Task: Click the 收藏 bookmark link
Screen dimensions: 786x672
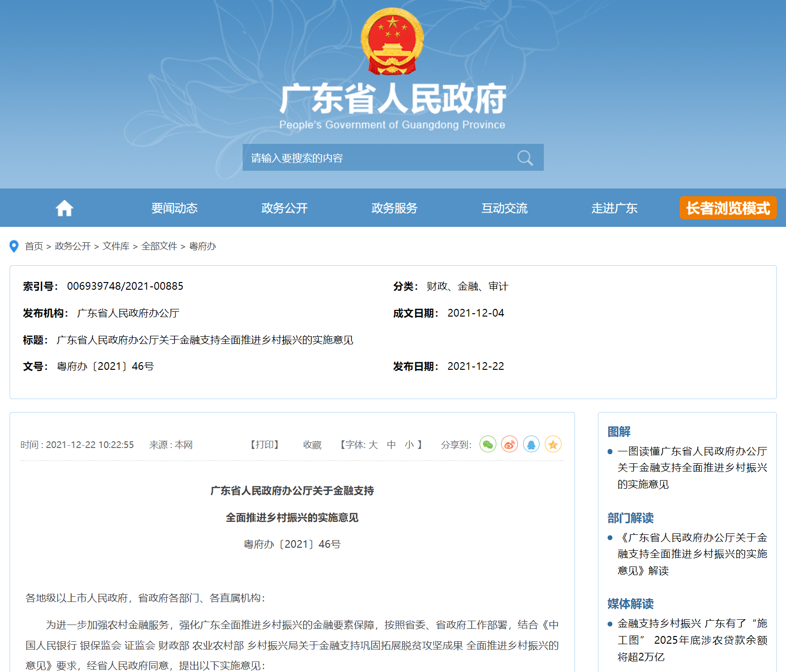Action: click(x=312, y=445)
